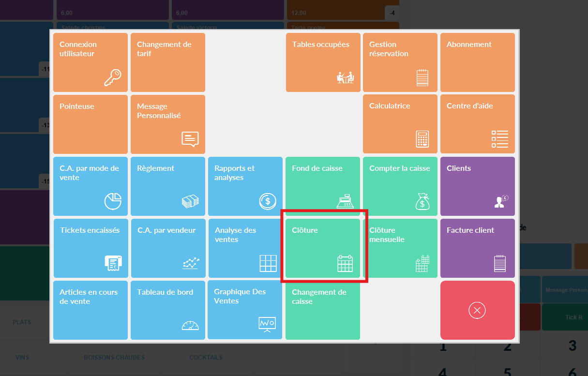The width and height of the screenshot is (588, 376).
Task: Click the key icon on Connexion utilisateur
Action: pyautogui.click(x=112, y=77)
